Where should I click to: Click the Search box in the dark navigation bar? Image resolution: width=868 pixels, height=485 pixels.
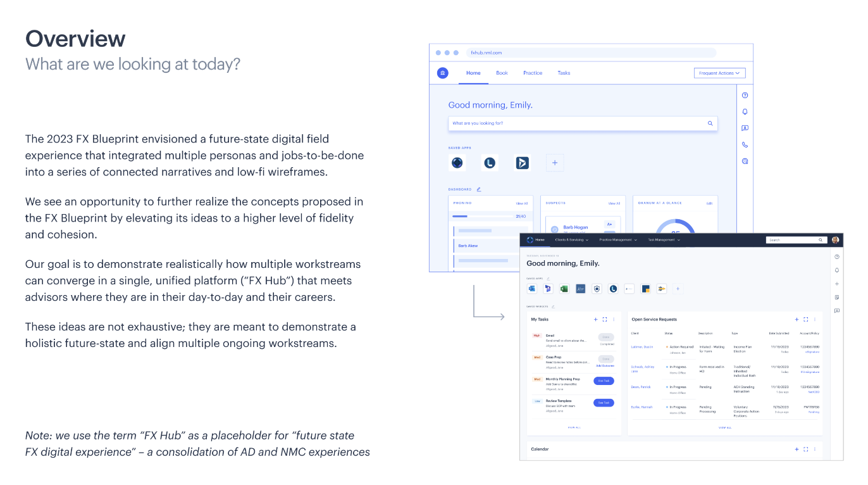pos(796,240)
